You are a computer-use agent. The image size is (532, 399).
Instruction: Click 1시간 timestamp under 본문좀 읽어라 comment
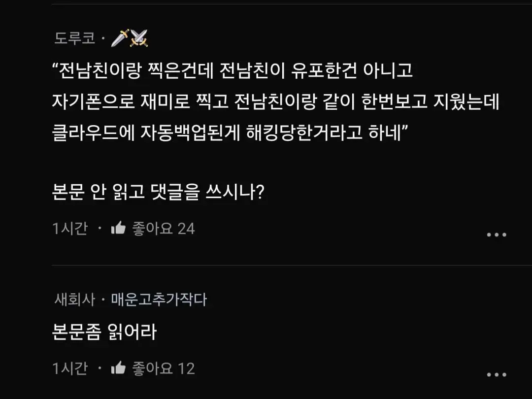(70, 368)
